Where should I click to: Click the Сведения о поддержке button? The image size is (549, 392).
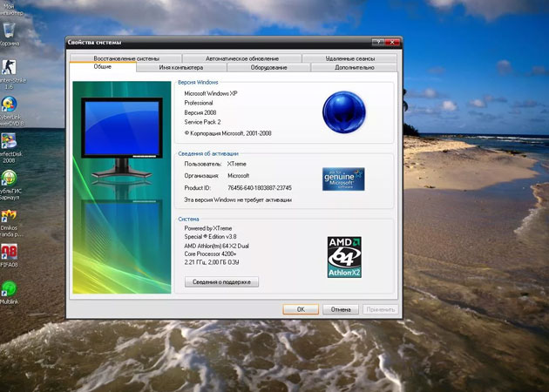pos(221,282)
